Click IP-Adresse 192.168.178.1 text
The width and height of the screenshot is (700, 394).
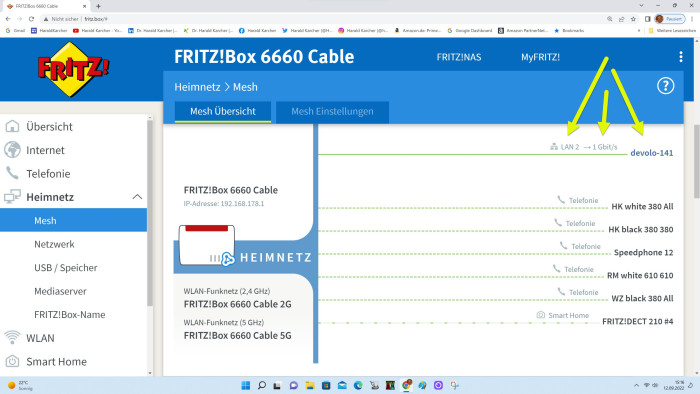(224, 203)
